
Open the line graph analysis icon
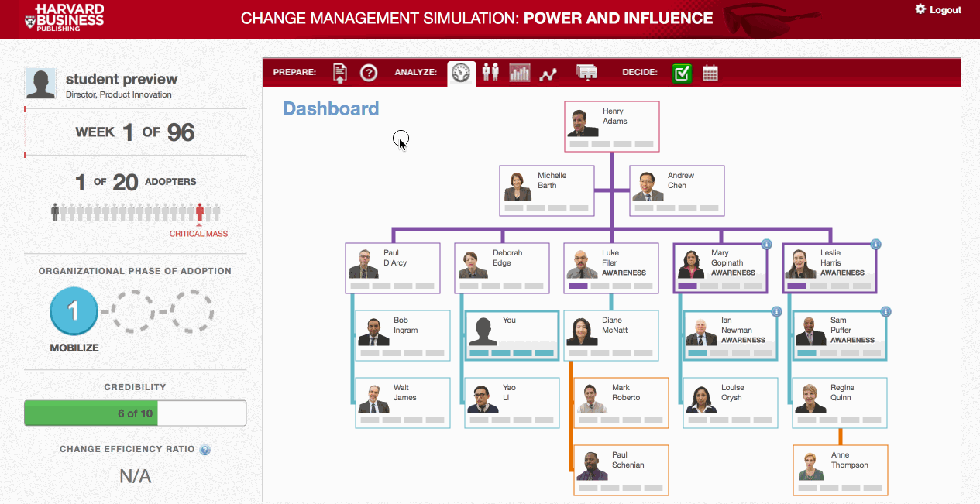tap(548, 74)
